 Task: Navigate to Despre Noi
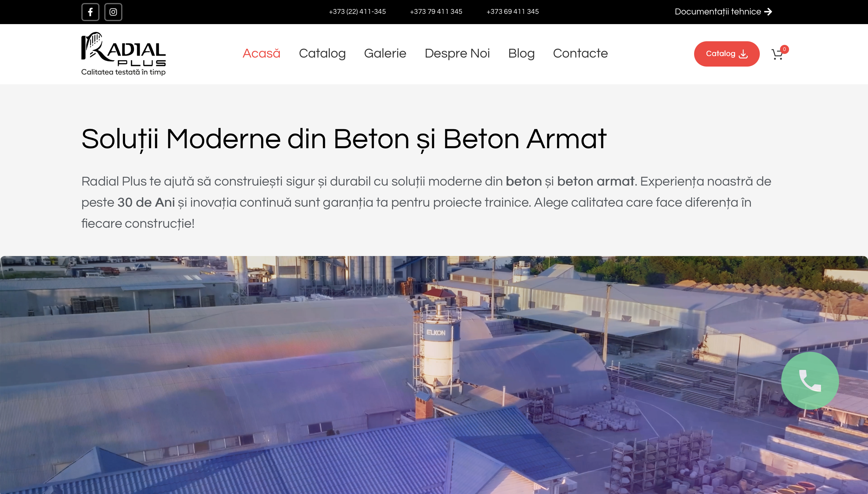pos(457,54)
